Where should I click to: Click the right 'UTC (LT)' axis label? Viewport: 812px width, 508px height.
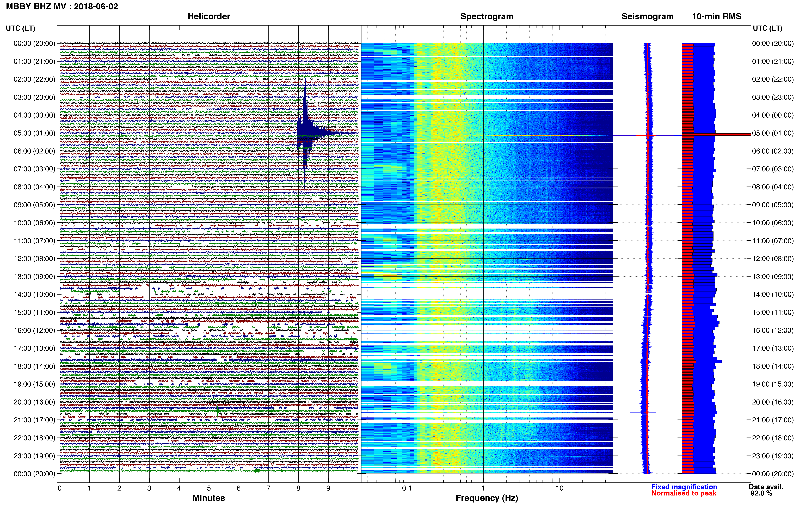click(767, 28)
